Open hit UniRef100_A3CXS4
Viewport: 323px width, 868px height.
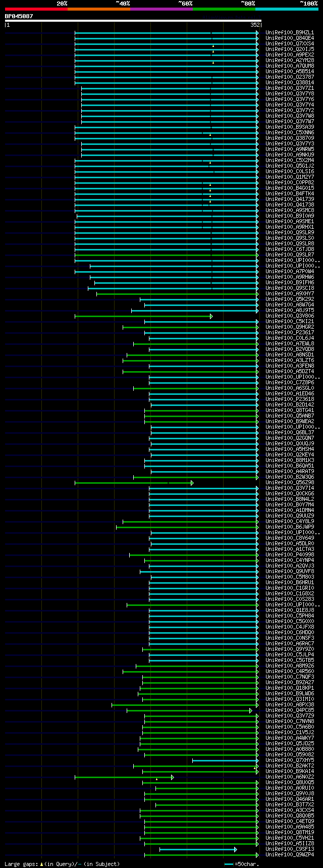click(290, 810)
